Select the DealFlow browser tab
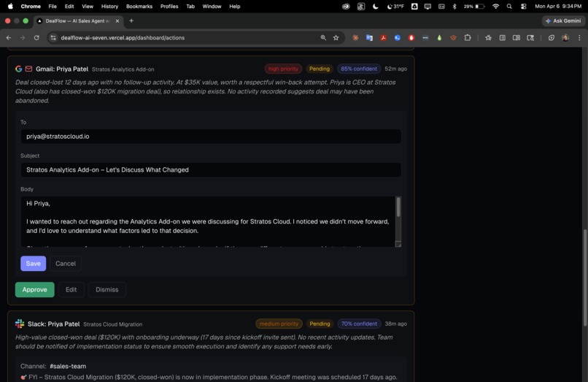This screenshot has height=382, width=588. click(78, 21)
